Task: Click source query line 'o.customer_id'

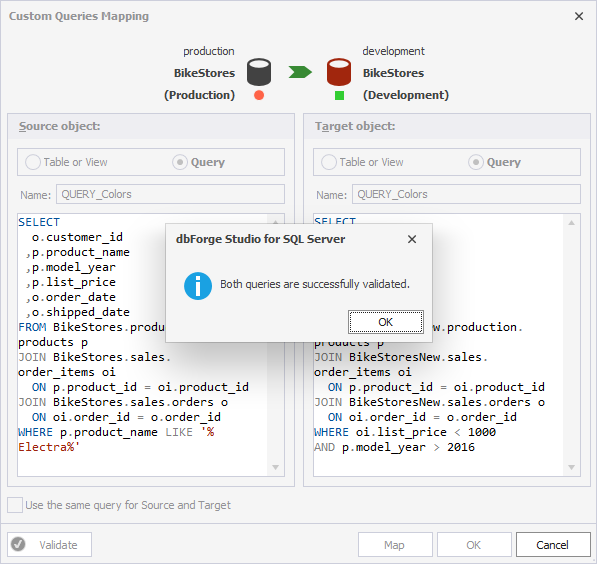Action: pos(77,237)
